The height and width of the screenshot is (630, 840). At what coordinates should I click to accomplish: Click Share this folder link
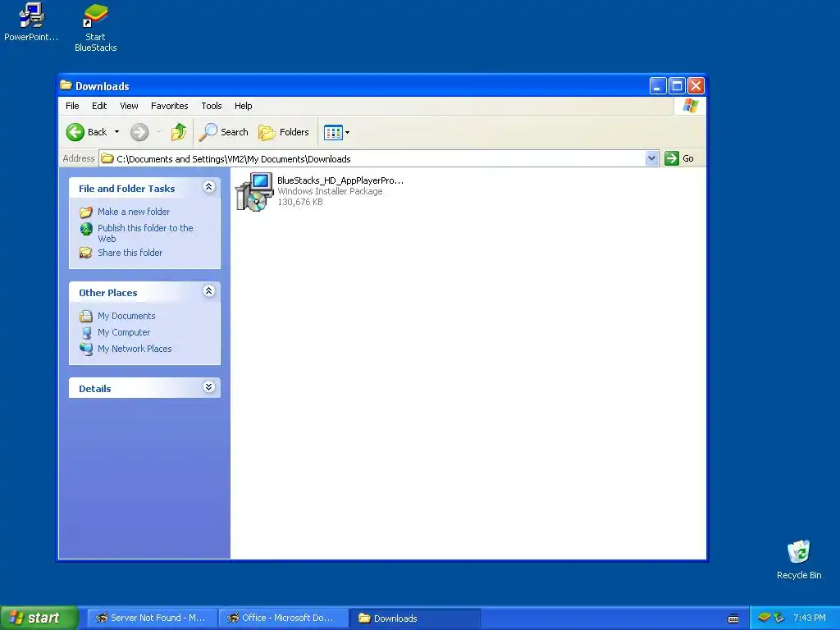coord(130,253)
